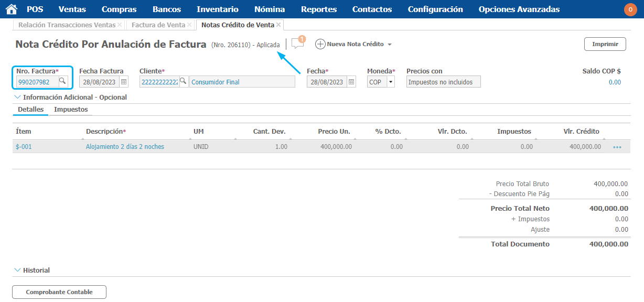Open the Inventario menu
Screen dimensions: 644x302
coord(217,9)
